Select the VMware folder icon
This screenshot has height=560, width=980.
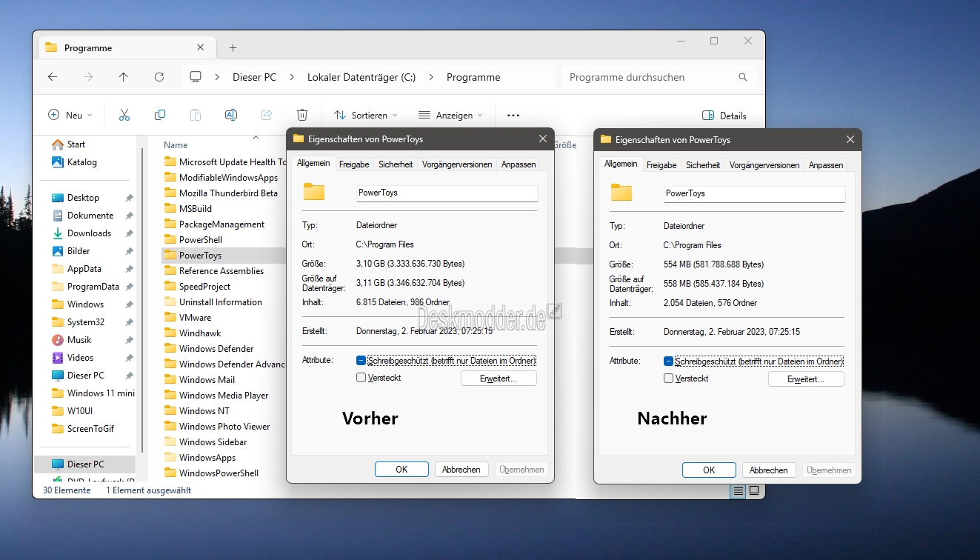point(170,317)
